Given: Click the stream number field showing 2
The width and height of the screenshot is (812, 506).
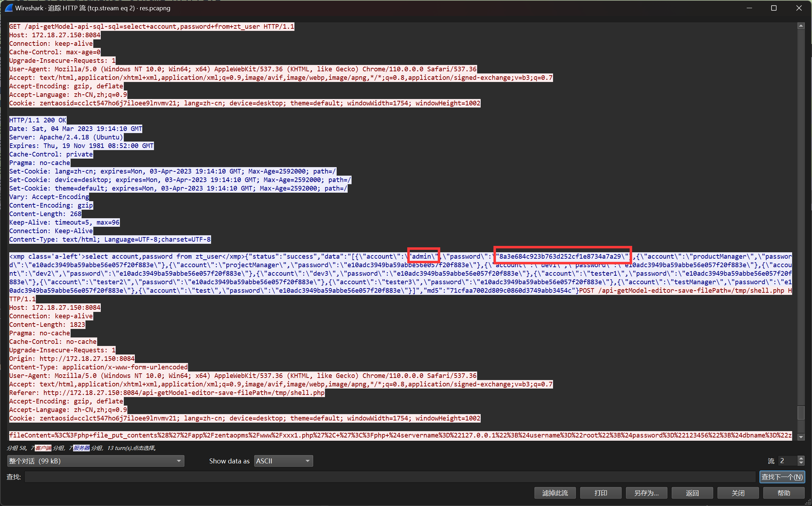Looking at the screenshot, I should pos(788,461).
